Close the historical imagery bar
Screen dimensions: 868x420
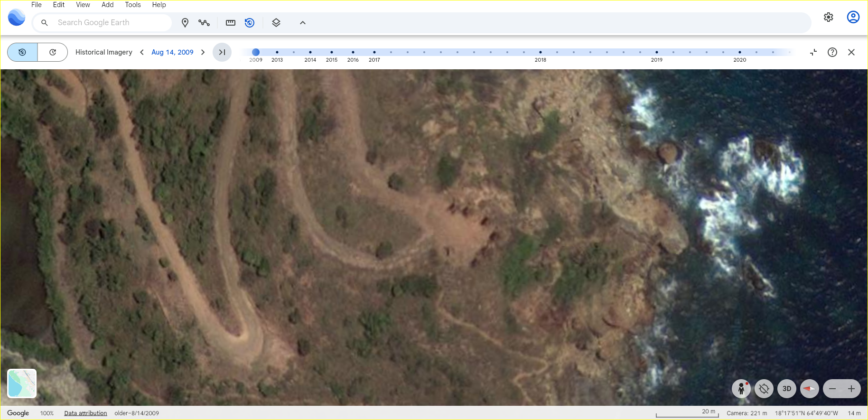tap(851, 52)
